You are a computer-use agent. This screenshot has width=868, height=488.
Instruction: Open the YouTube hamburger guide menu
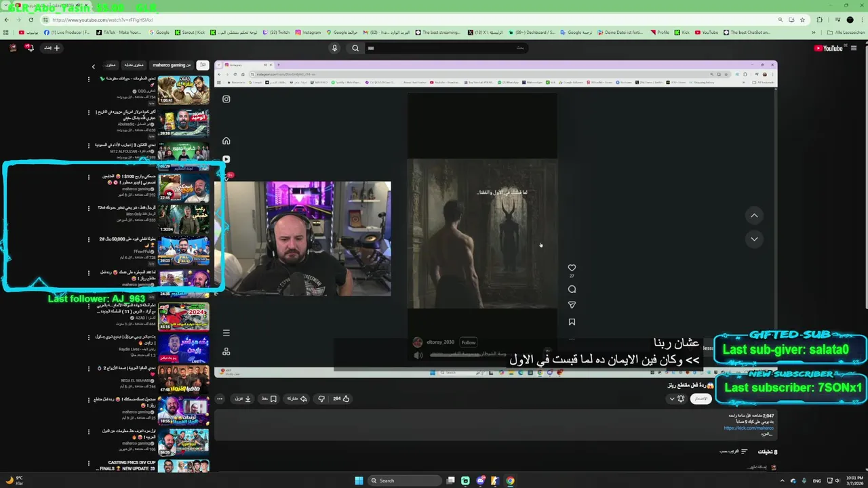[854, 48]
